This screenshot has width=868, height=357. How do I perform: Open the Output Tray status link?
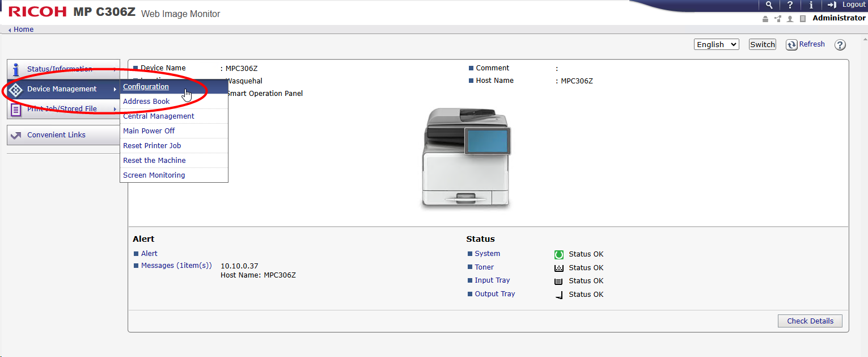495,294
